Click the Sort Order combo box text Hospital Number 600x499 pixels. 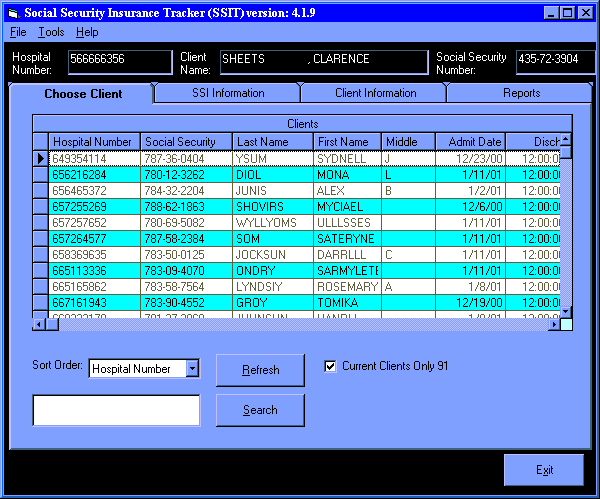tap(131, 369)
